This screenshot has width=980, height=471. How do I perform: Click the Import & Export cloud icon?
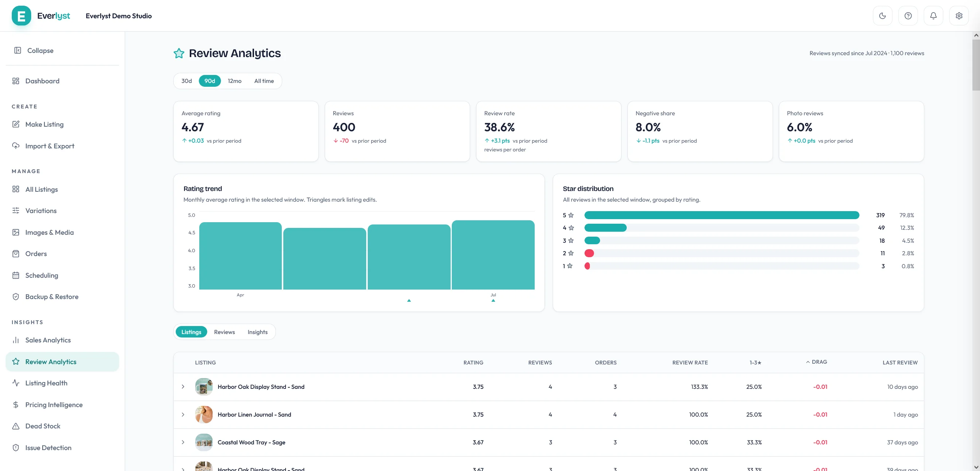[16, 146]
